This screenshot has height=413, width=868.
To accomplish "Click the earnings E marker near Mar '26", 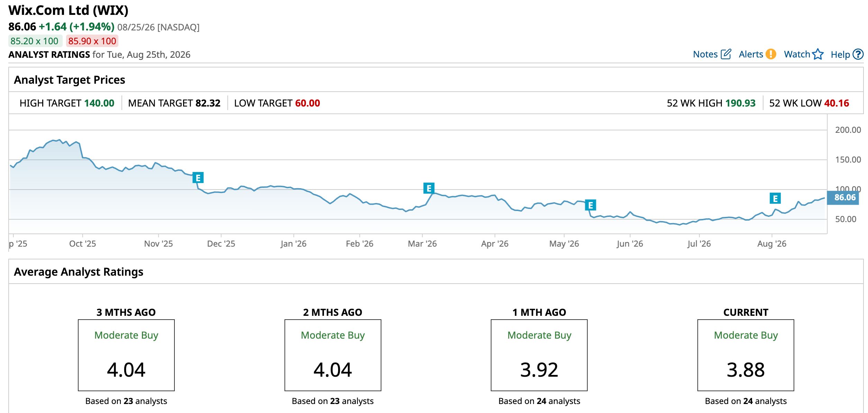I will pos(429,188).
